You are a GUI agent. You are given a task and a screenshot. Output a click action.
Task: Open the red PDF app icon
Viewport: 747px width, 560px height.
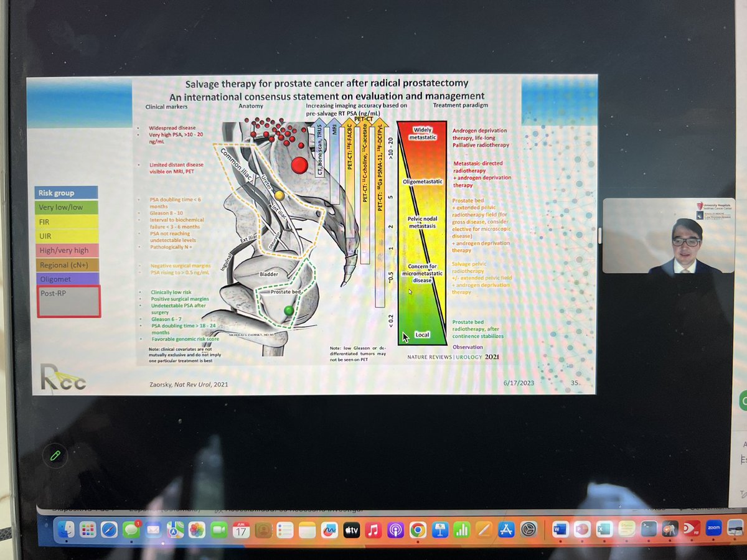[691, 528]
